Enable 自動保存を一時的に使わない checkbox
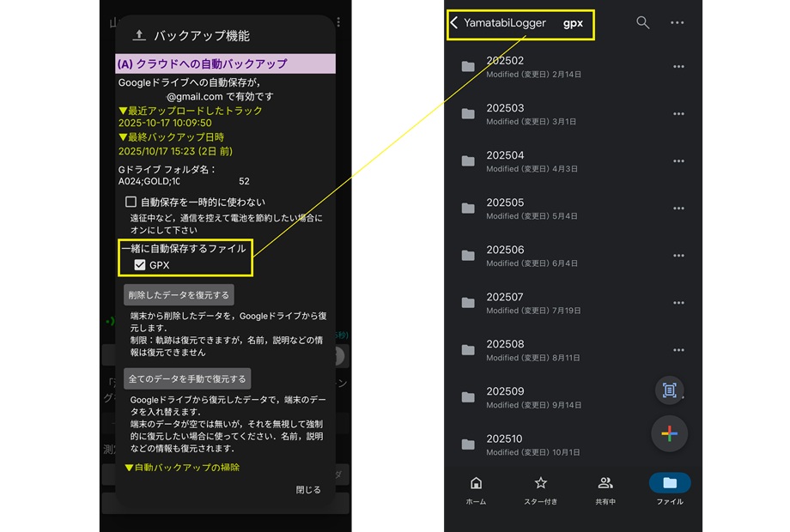The width and height of the screenshot is (790, 532). pyautogui.click(x=131, y=203)
